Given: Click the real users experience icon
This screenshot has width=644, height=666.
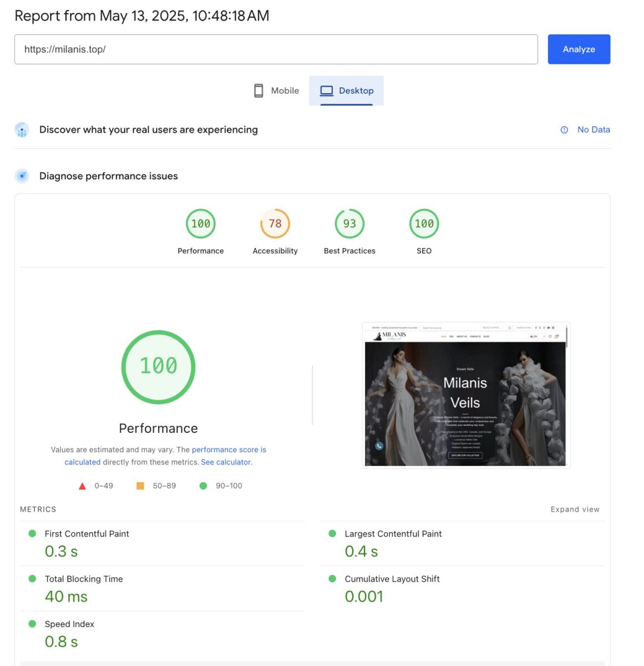Looking at the screenshot, I should click(x=22, y=130).
